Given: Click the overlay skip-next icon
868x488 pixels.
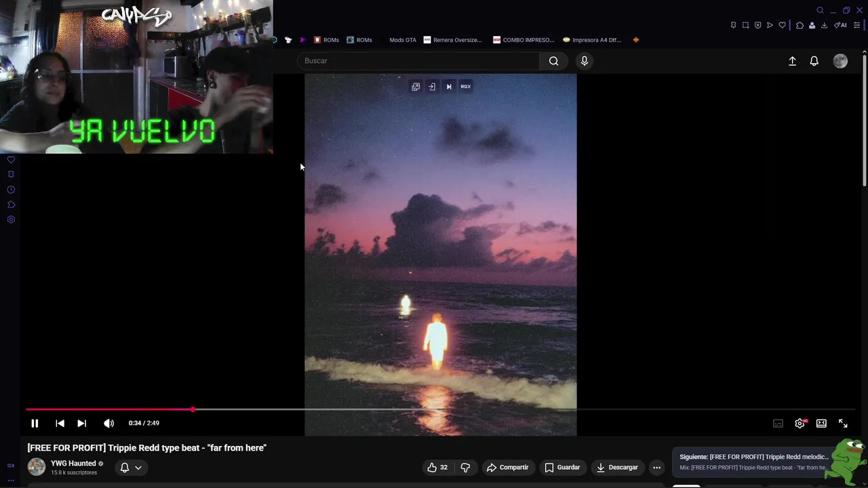Looking at the screenshot, I should point(449,87).
